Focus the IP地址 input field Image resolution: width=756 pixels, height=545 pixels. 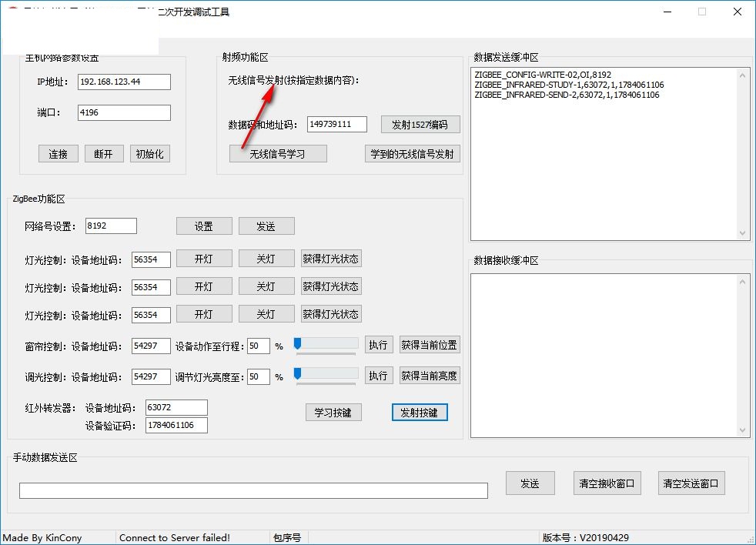coord(124,82)
